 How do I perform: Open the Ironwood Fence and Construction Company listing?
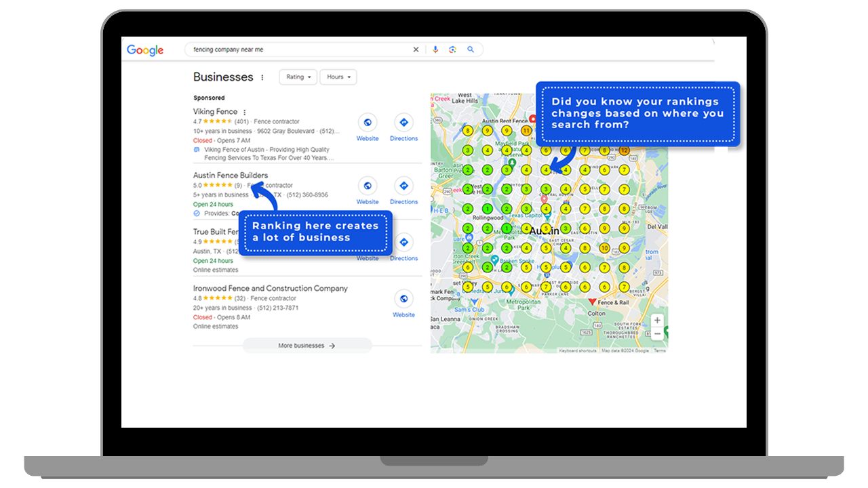(271, 289)
